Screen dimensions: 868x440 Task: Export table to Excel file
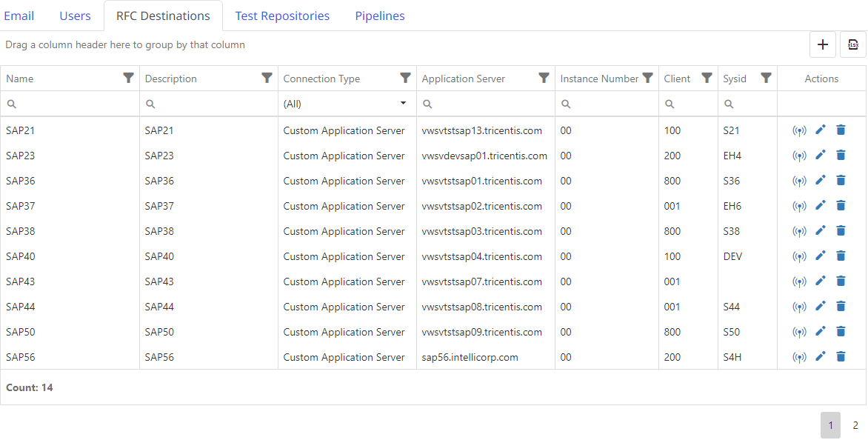pos(852,44)
